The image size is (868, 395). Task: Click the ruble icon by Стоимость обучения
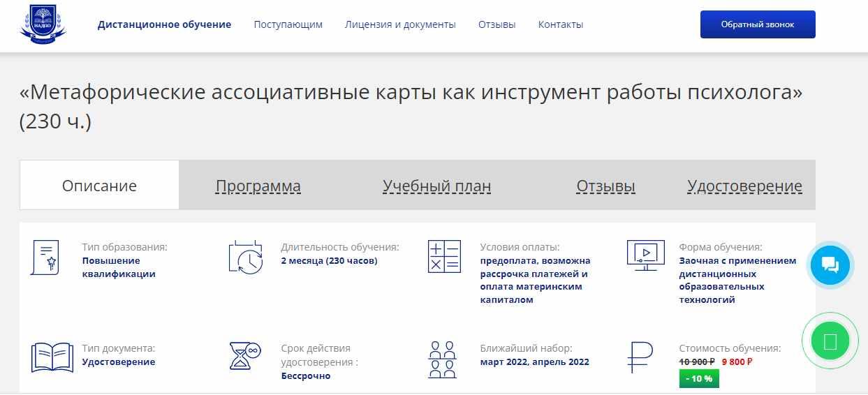pos(640,357)
